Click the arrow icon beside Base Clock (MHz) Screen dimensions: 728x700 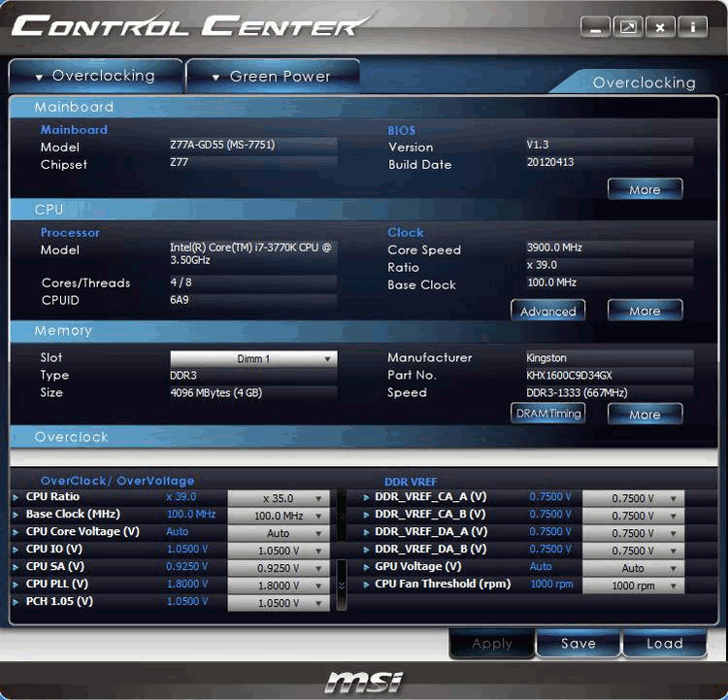click(x=16, y=515)
